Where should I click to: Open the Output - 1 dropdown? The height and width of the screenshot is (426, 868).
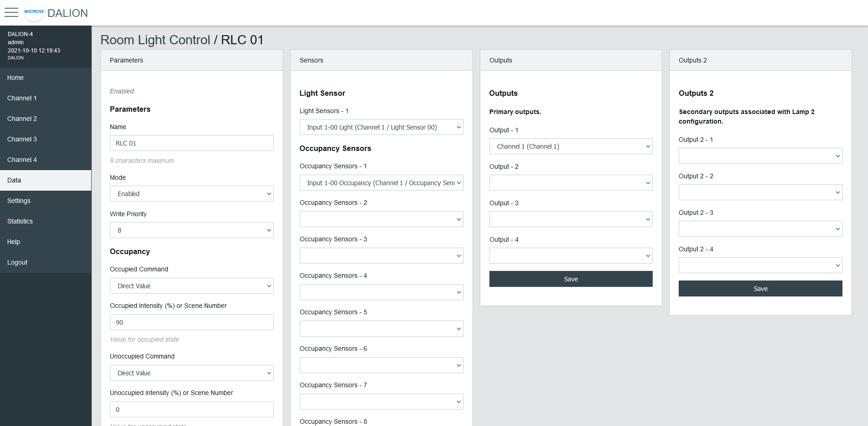571,146
